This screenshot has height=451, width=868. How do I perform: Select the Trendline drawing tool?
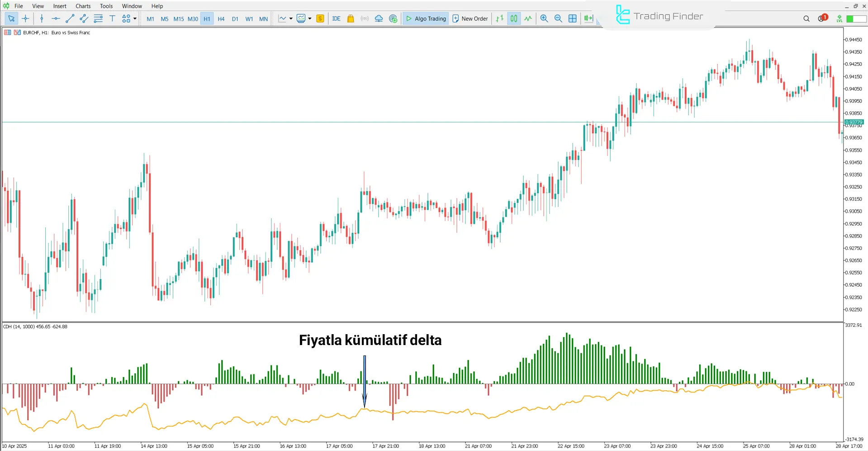tap(70, 19)
